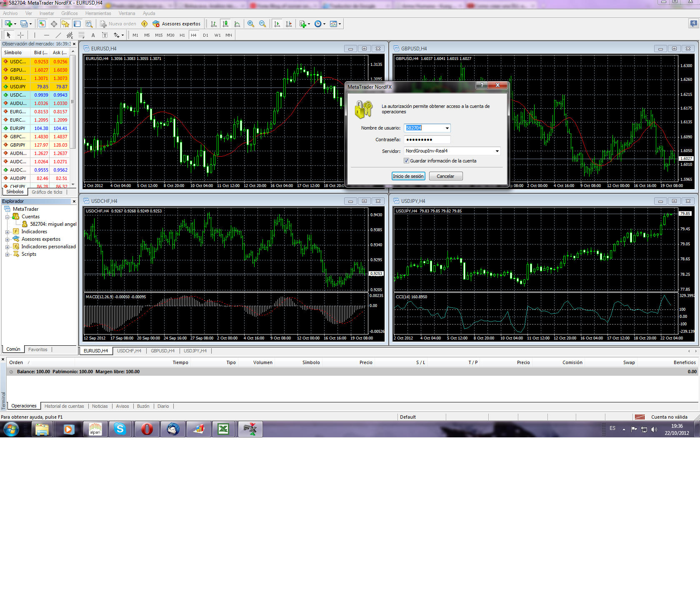Screen dimensions: 700x589
Task: Toggle the Navigator folder-star icon
Action: tap(65, 24)
